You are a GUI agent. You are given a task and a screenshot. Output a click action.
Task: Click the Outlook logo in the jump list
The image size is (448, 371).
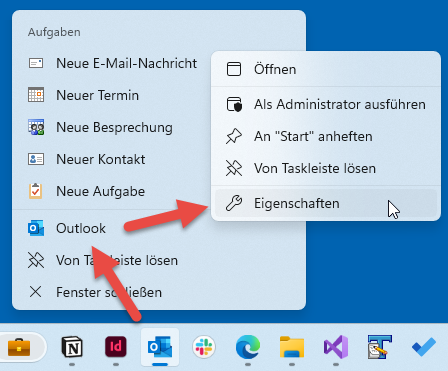[36, 228]
